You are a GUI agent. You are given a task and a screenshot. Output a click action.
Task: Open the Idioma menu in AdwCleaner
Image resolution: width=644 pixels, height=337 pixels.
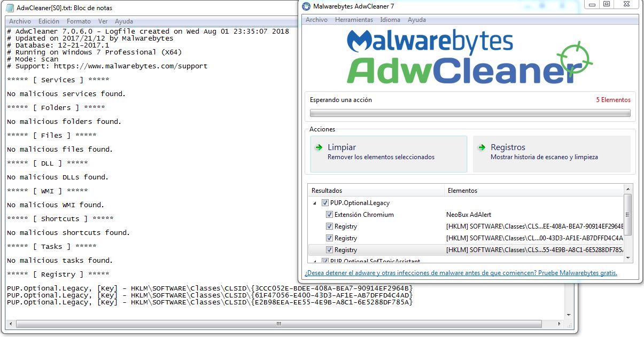[x=390, y=20]
